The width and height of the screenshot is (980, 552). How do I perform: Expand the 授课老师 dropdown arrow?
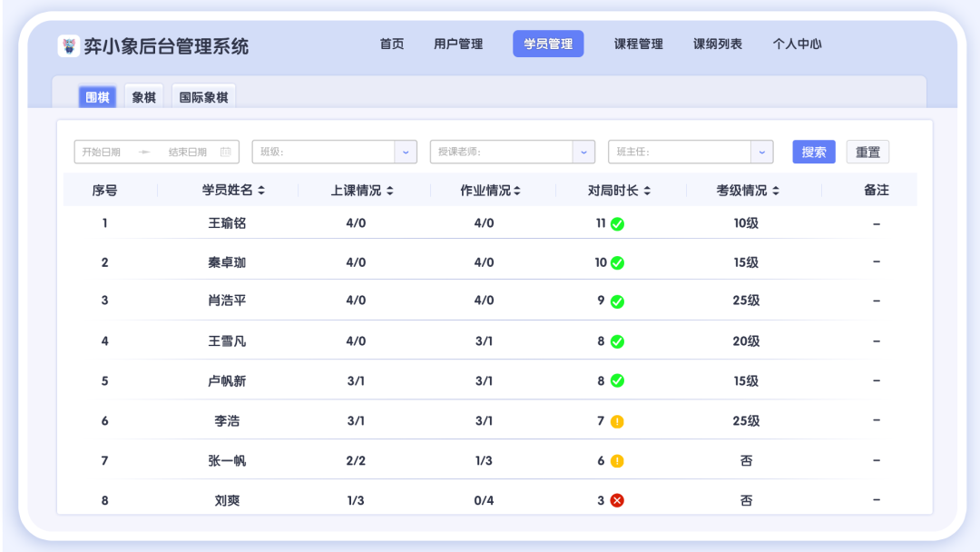click(583, 152)
